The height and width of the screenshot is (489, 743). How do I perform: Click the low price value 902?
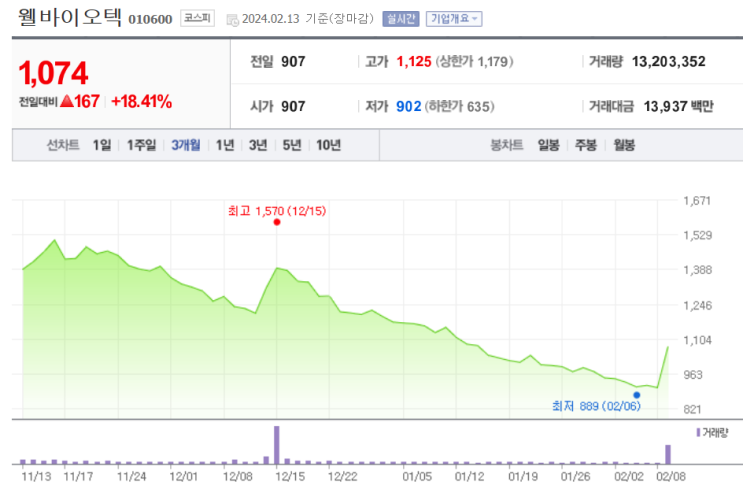[408, 106]
